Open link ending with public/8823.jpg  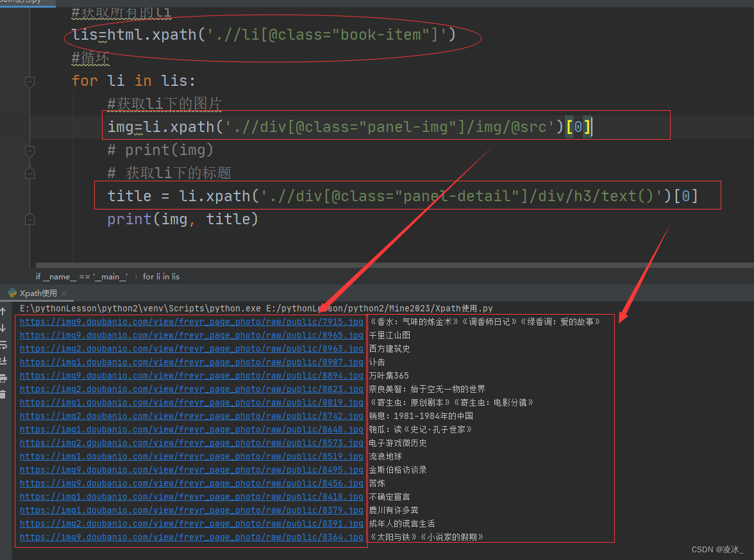(x=191, y=389)
